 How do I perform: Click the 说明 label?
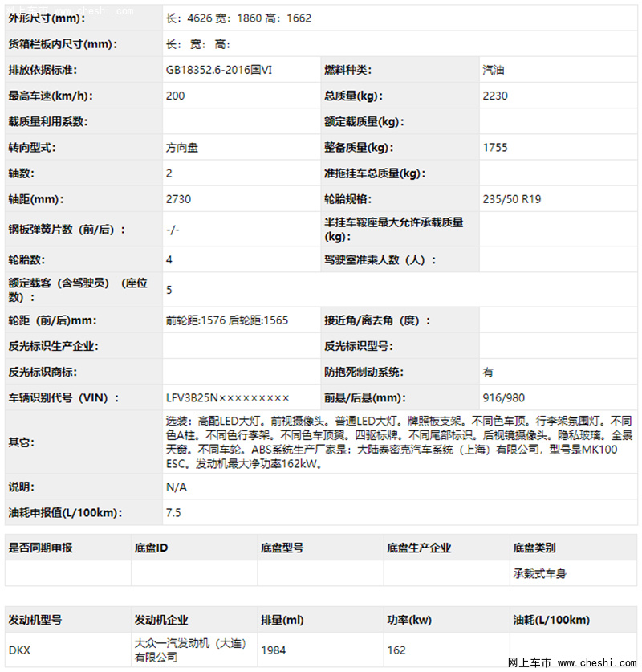(x=21, y=487)
